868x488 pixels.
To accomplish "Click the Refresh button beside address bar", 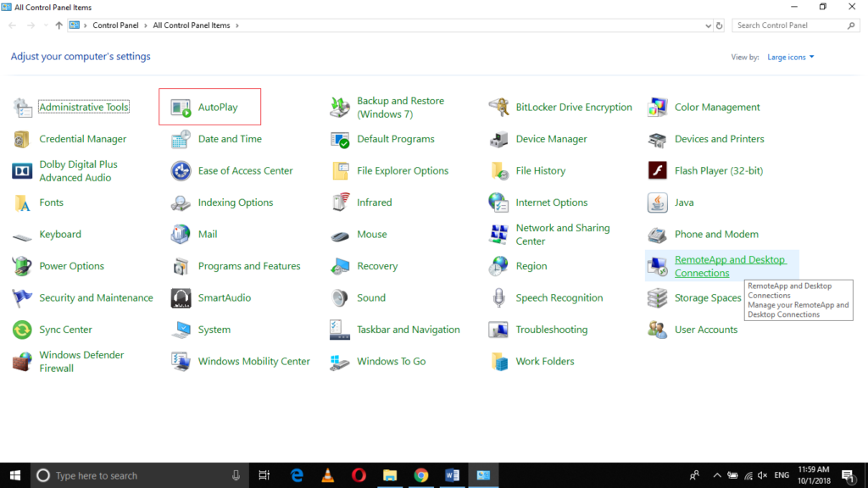I will [720, 25].
